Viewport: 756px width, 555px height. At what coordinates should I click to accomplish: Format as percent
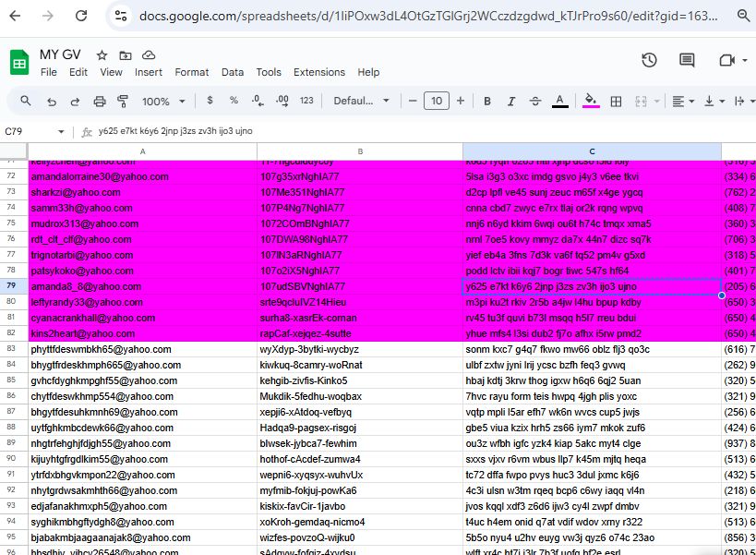pos(234,101)
